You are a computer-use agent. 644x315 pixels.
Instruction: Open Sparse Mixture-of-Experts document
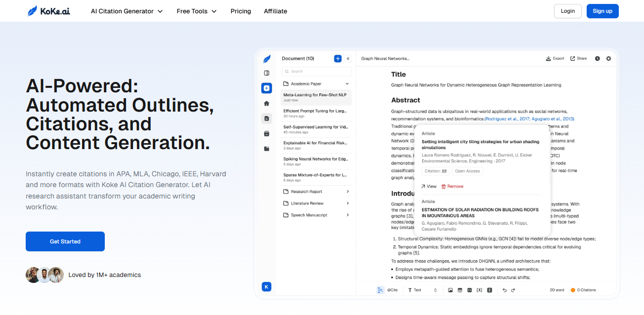point(316,177)
